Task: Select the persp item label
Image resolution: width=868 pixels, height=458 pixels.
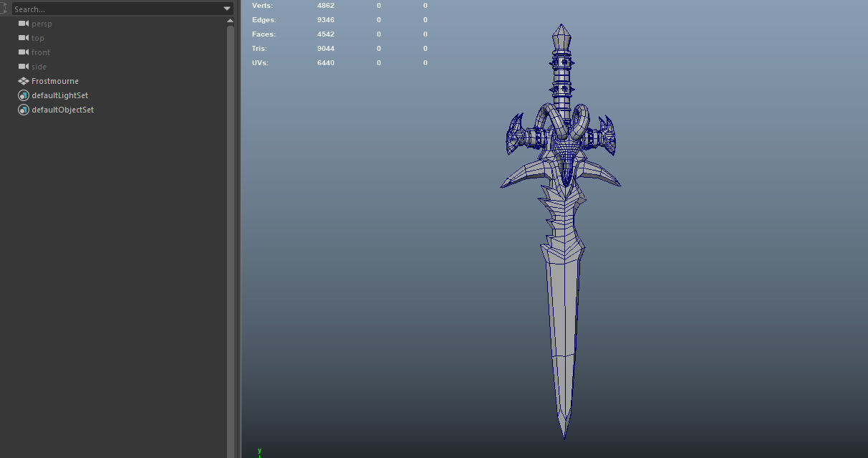Action: point(42,24)
